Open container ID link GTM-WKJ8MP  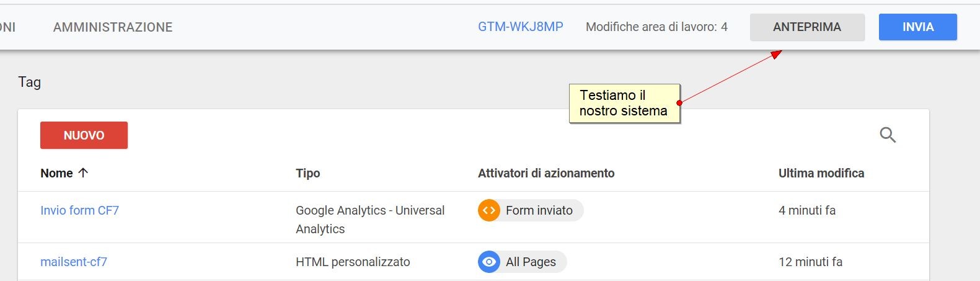pos(520,27)
